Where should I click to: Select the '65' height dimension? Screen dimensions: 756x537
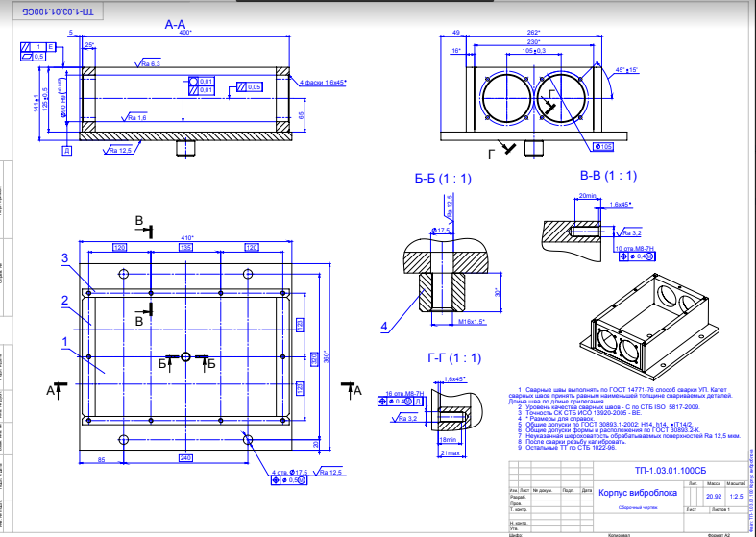pos(302,115)
